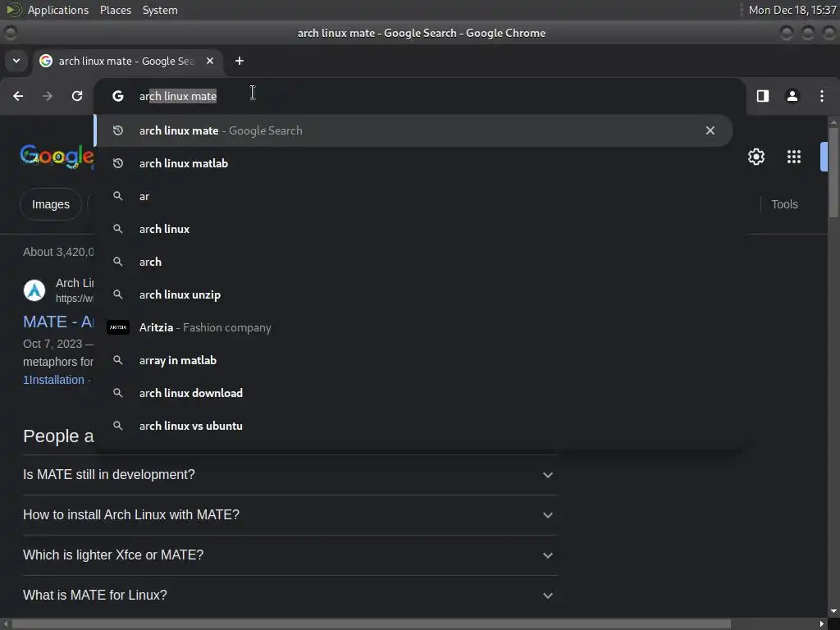Expand 'How to install Arch Linux with MATE?'
This screenshot has width=840, height=630.
[290, 515]
